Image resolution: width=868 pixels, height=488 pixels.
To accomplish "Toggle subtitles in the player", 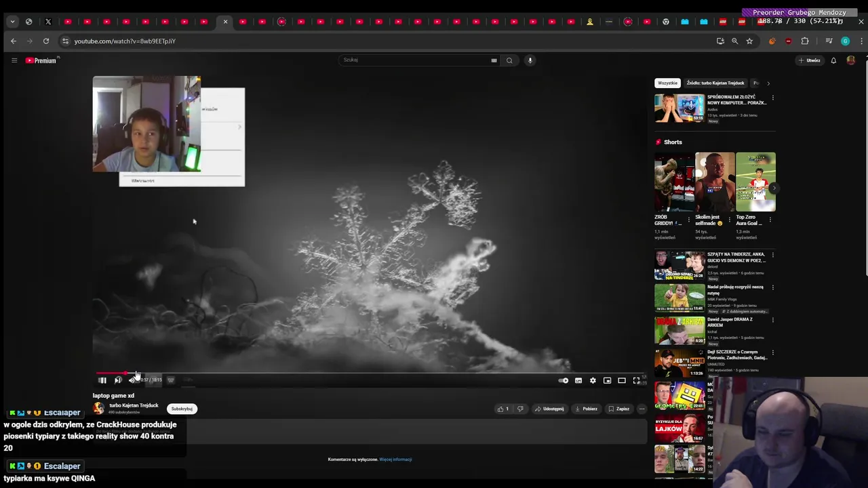I will tap(578, 380).
